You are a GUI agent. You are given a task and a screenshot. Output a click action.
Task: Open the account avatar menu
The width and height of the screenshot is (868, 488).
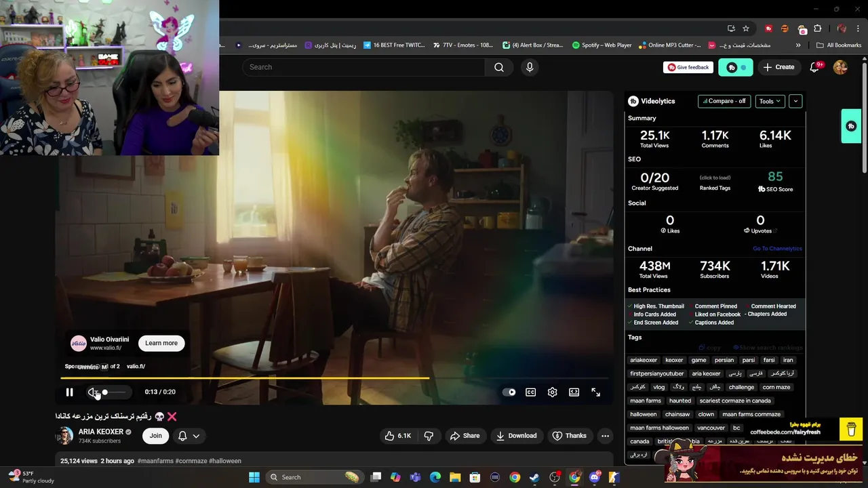(840, 67)
